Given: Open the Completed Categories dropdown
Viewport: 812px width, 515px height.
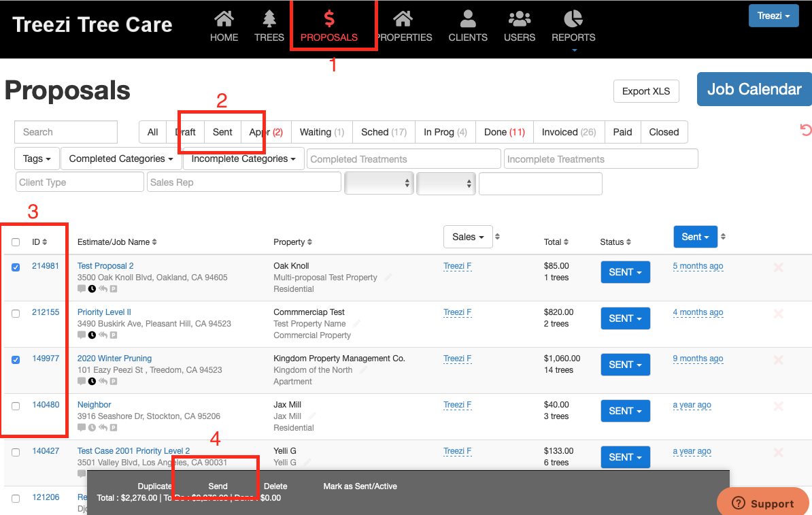Looking at the screenshot, I should (121, 159).
